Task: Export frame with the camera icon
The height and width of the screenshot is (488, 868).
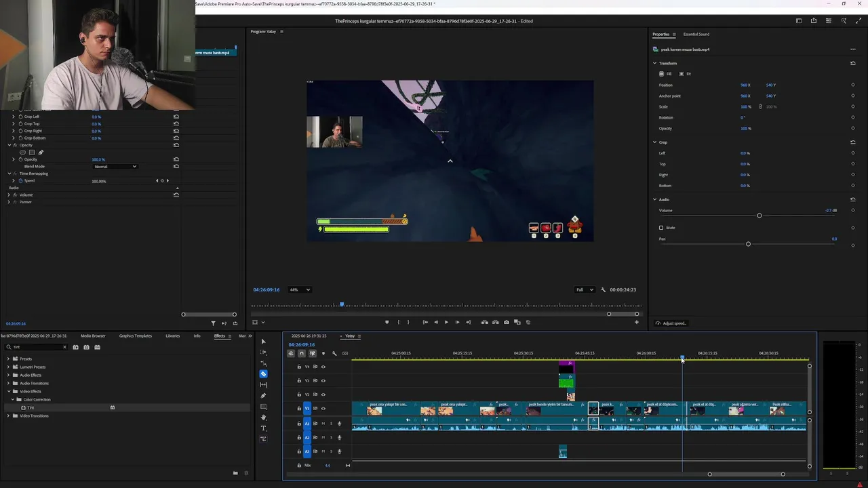Action: click(507, 322)
